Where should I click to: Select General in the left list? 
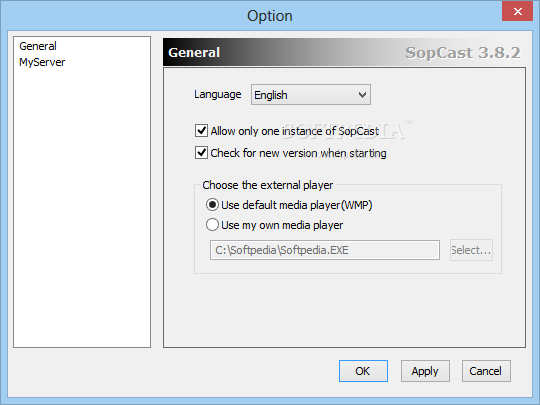tap(38, 46)
